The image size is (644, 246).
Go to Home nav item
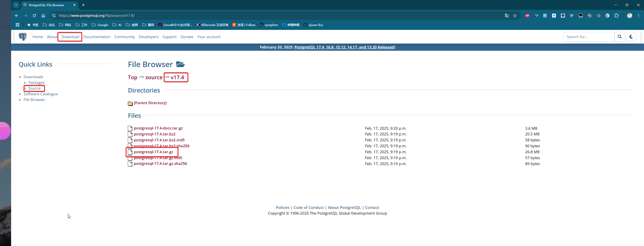[38, 37]
